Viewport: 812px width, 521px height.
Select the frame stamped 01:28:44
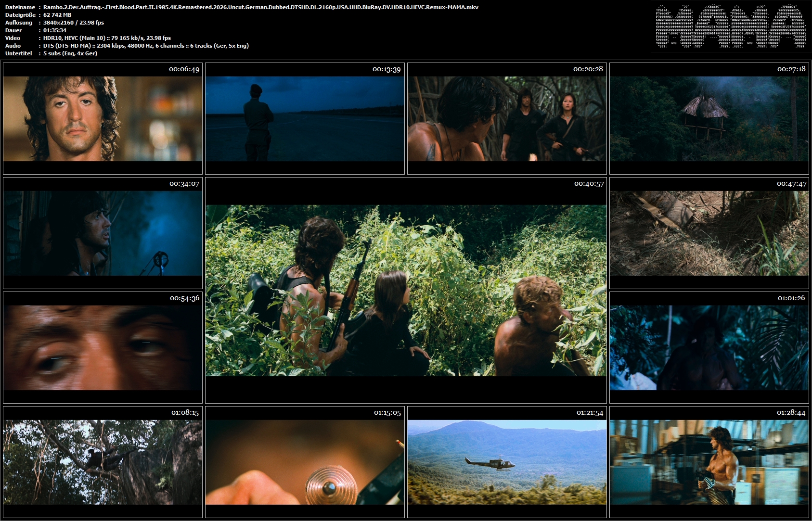pyautogui.click(x=709, y=462)
